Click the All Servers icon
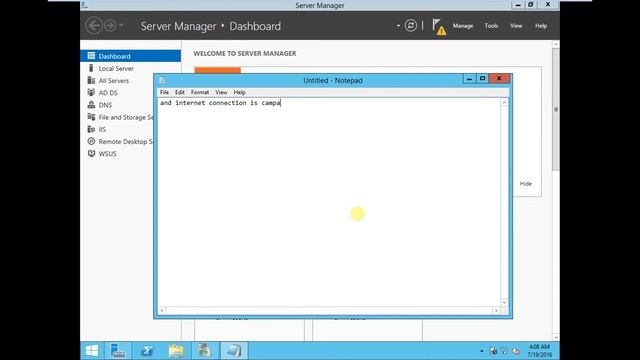The width and height of the screenshot is (640, 360). tap(91, 80)
